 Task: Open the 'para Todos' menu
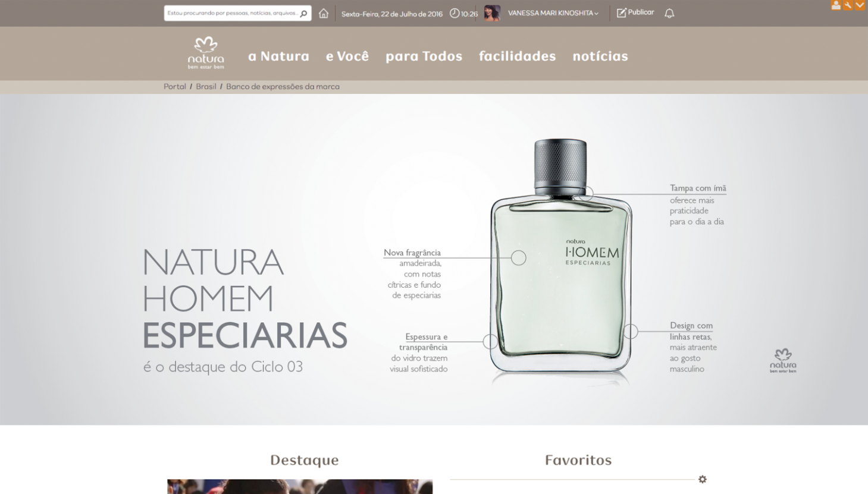pyautogui.click(x=424, y=56)
